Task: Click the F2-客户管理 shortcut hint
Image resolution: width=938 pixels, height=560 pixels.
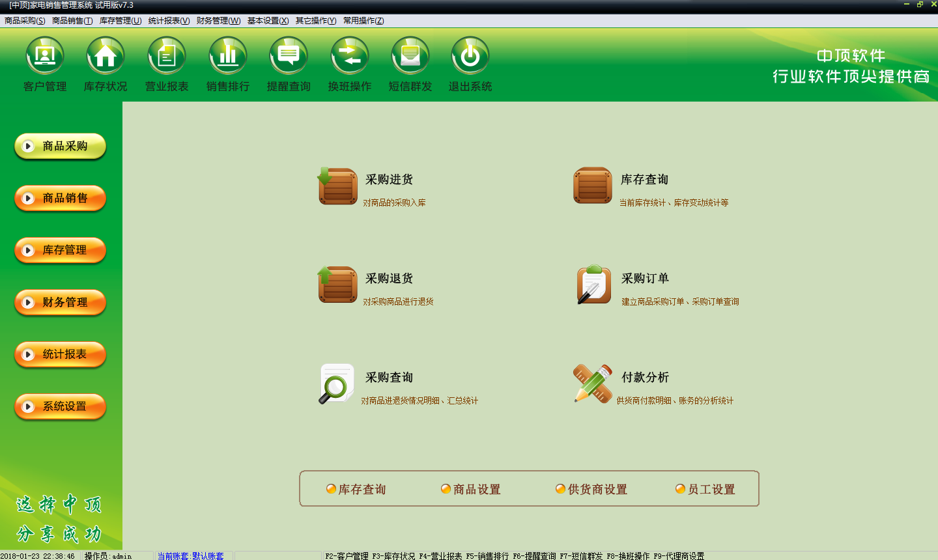Action: pyautogui.click(x=347, y=555)
